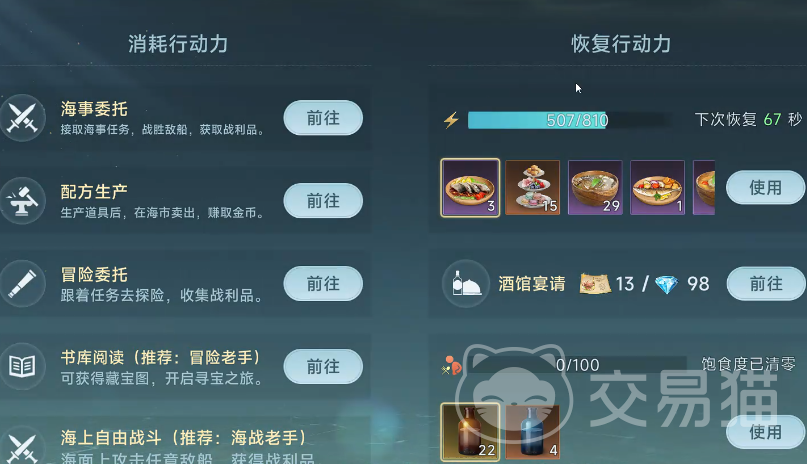The height and width of the screenshot is (464, 807).
Task: Click the telescope 冒险委托 icon
Action: point(22,283)
